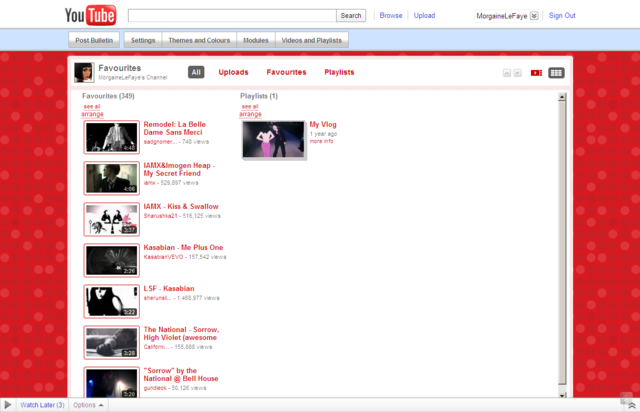Click 'arrange' under Playlists (1)
640x412 pixels.
click(x=250, y=114)
